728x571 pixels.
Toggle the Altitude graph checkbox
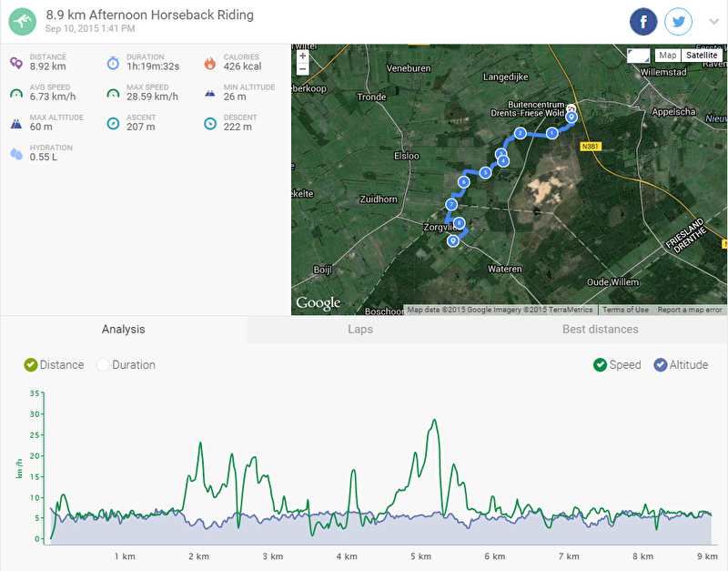point(661,364)
